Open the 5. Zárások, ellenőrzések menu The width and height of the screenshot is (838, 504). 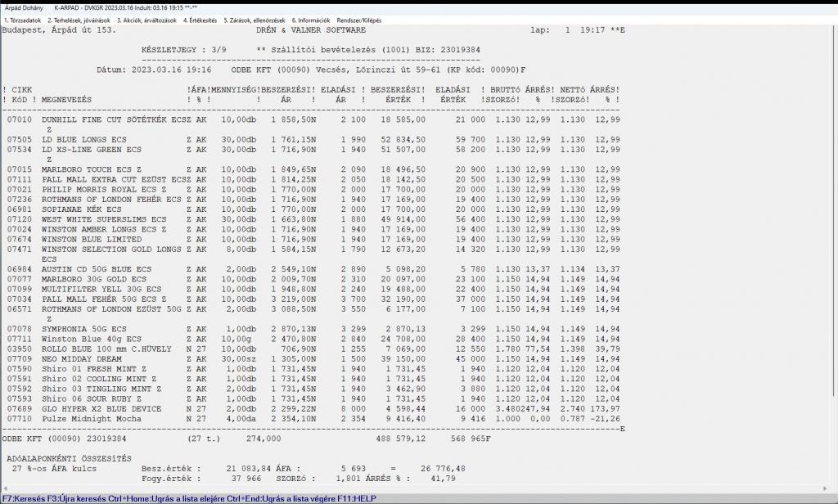point(255,20)
